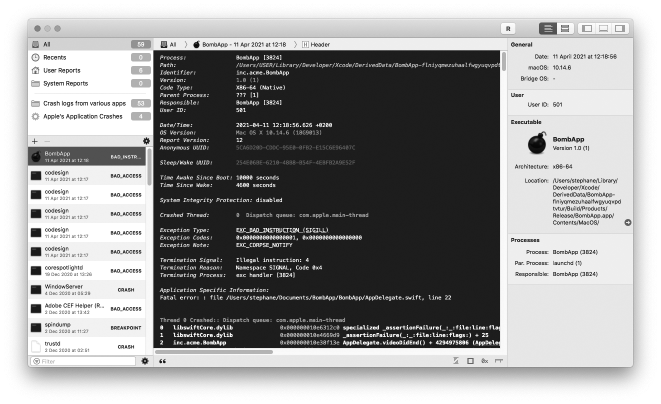Click the vertical scrollbar of the reports list
This screenshot has height=404, width=661.
(149, 167)
